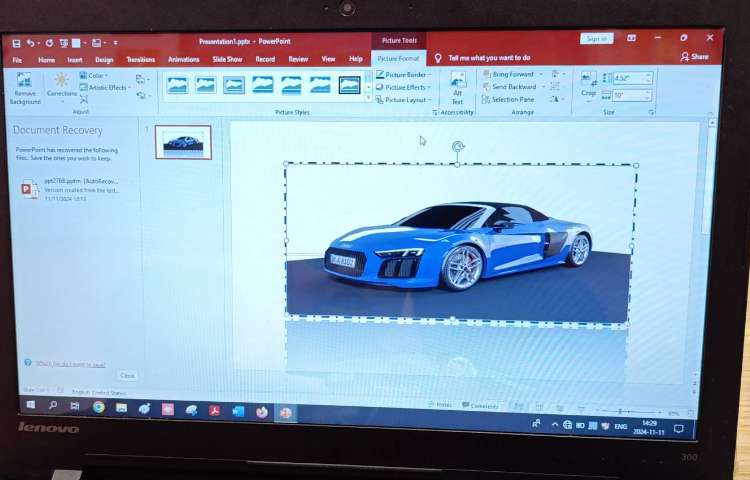This screenshot has width=750, height=480.
Task: Open Chrome from the Windows taskbar
Action: (x=99, y=407)
